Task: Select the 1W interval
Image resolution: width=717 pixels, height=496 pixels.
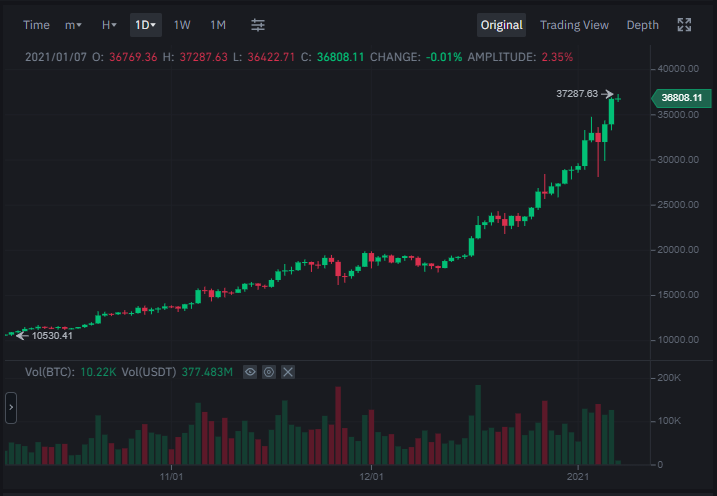Action: point(182,25)
